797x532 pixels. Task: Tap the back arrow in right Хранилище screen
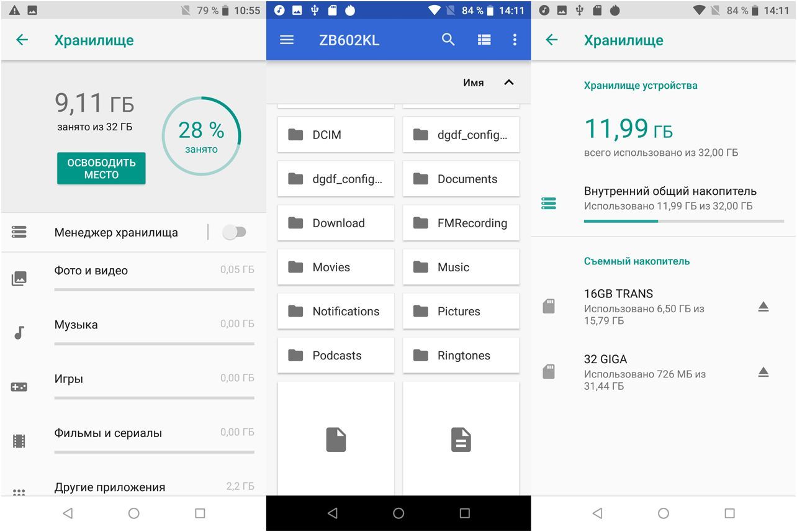(x=551, y=40)
